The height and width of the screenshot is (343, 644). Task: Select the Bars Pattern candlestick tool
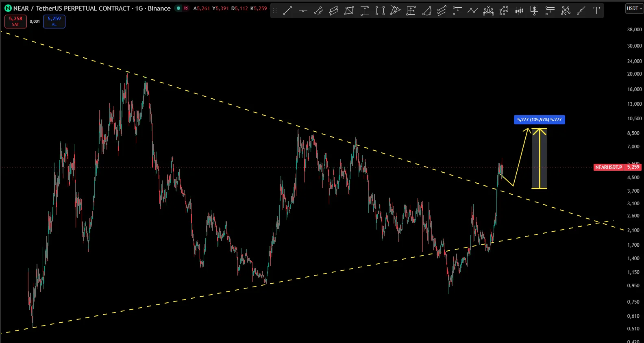tap(519, 11)
